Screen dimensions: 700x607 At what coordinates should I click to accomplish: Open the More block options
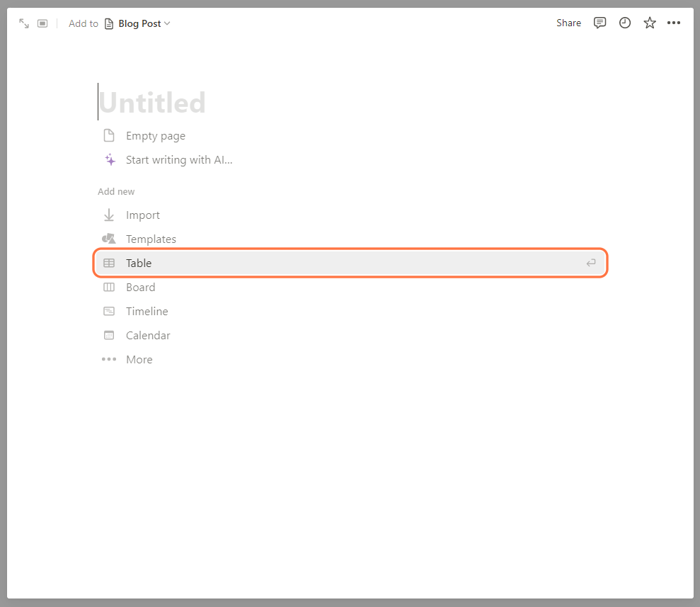pos(139,359)
